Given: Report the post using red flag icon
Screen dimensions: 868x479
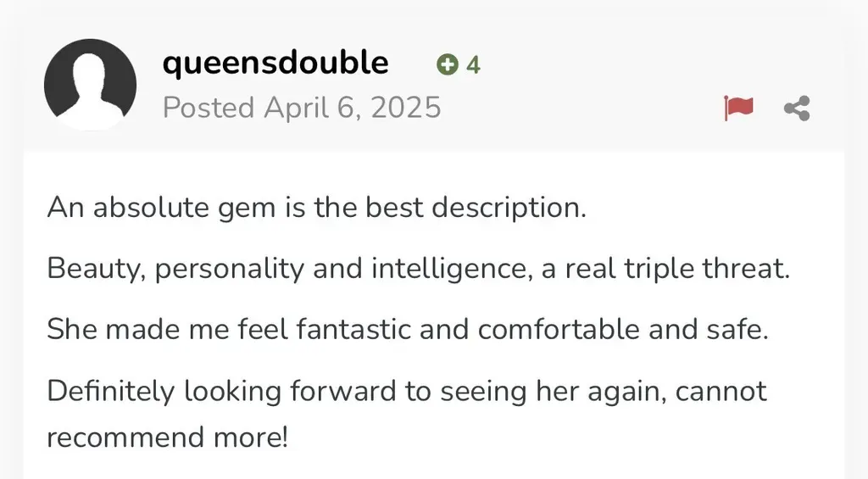Looking at the screenshot, I should 739,108.
